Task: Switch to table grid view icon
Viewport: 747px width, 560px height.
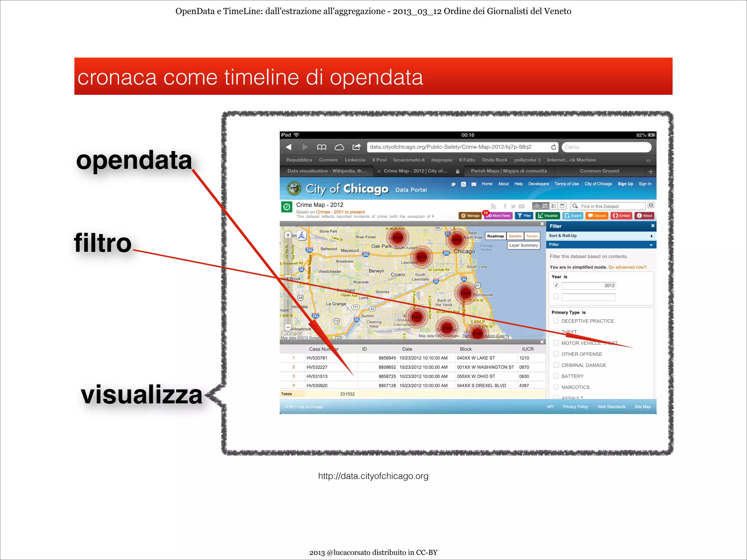Action: tap(545, 206)
